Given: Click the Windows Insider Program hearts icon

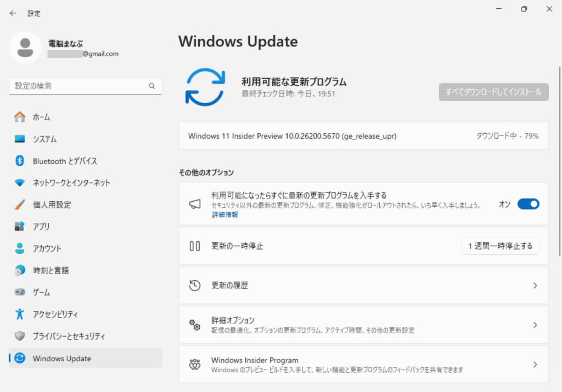Looking at the screenshot, I should tap(195, 365).
